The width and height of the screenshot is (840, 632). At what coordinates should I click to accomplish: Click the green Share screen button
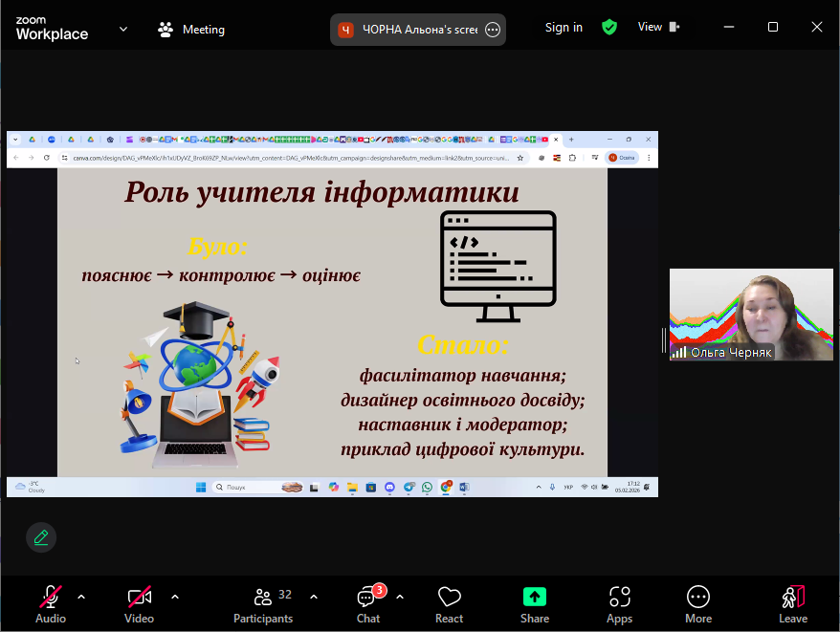[x=535, y=604]
